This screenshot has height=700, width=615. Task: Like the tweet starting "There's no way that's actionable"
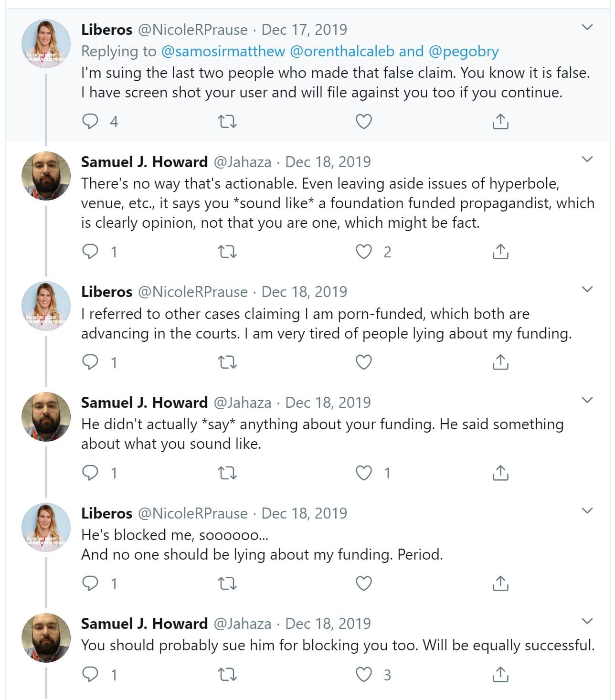click(364, 252)
